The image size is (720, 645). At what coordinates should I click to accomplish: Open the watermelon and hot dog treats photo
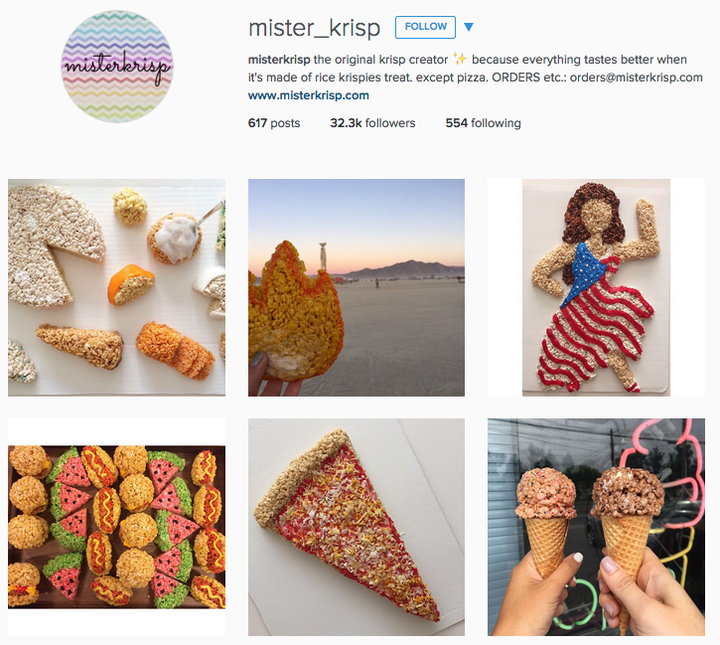click(117, 527)
